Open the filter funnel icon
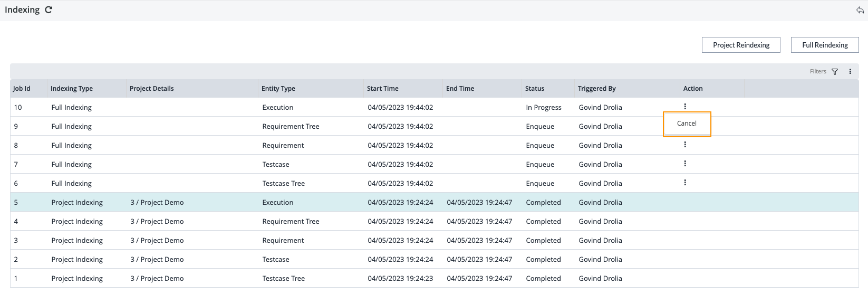The width and height of the screenshot is (868, 303). (835, 72)
